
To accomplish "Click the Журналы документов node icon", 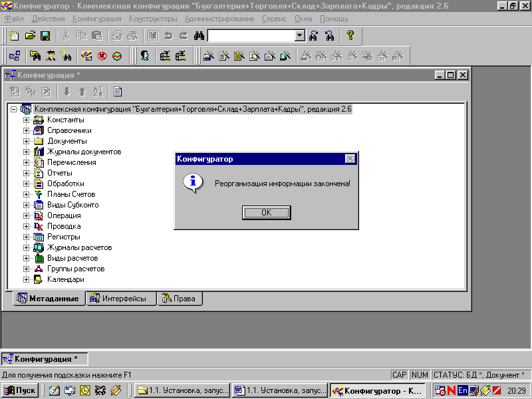I will pos(39,152).
